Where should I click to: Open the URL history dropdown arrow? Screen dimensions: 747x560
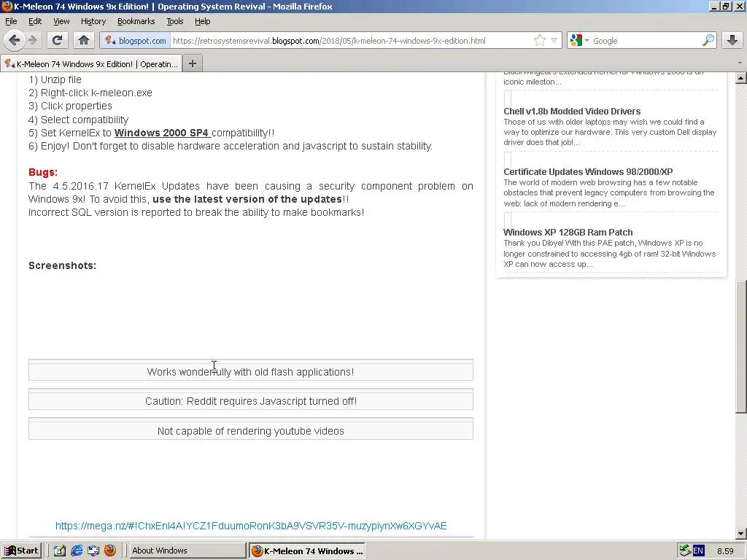554,41
